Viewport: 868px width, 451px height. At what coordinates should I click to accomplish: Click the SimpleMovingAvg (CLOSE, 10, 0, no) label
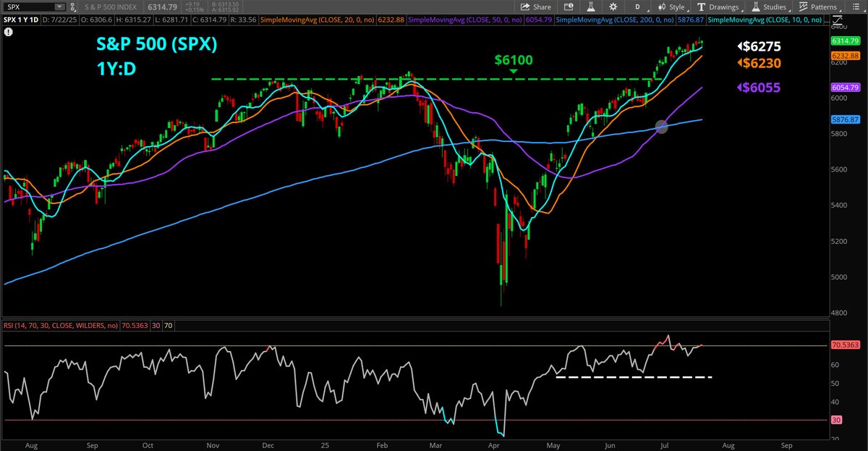pyautogui.click(x=765, y=20)
